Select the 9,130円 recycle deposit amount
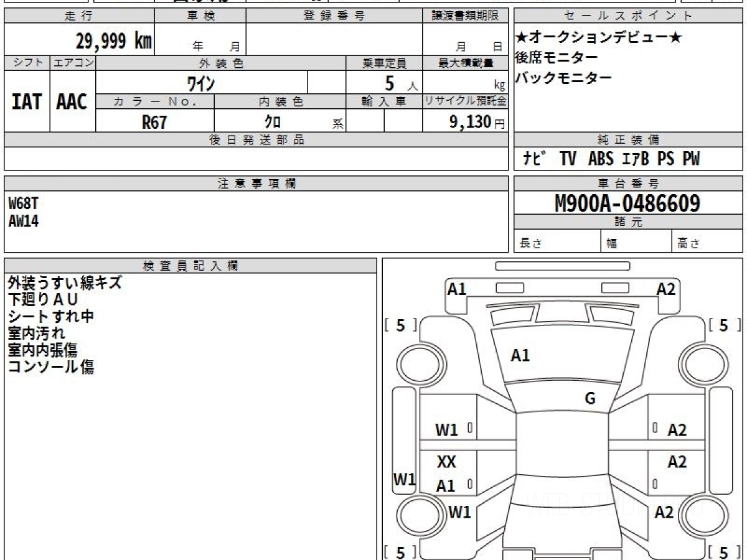Viewport: 747px width, 560px height. pos(477,122)
